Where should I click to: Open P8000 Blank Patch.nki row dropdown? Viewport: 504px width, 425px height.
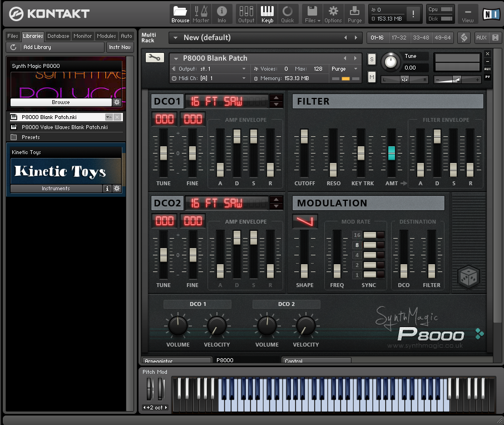tap(108, 117)
